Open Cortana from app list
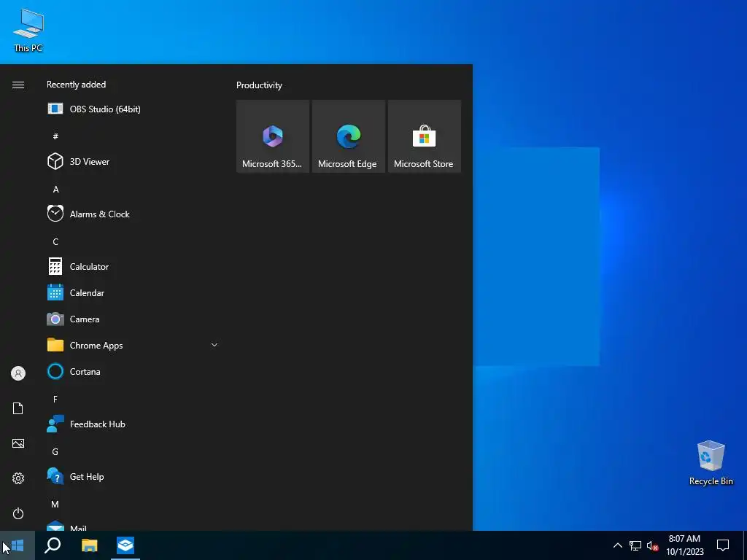This screenshot has height=560, width=747. tap(133, 371)
